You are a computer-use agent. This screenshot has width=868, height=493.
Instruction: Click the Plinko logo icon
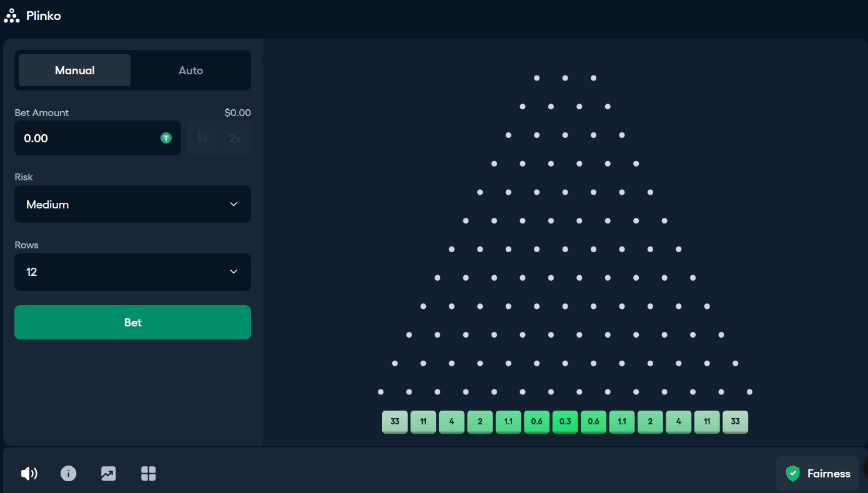click(x=12, y=16)
